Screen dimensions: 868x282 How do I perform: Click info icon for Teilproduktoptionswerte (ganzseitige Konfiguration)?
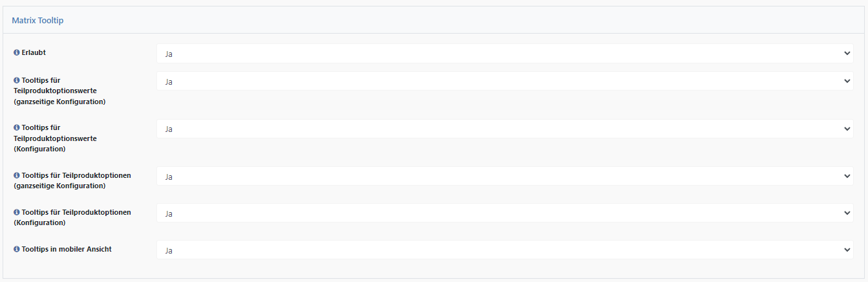tap(17, 81)
